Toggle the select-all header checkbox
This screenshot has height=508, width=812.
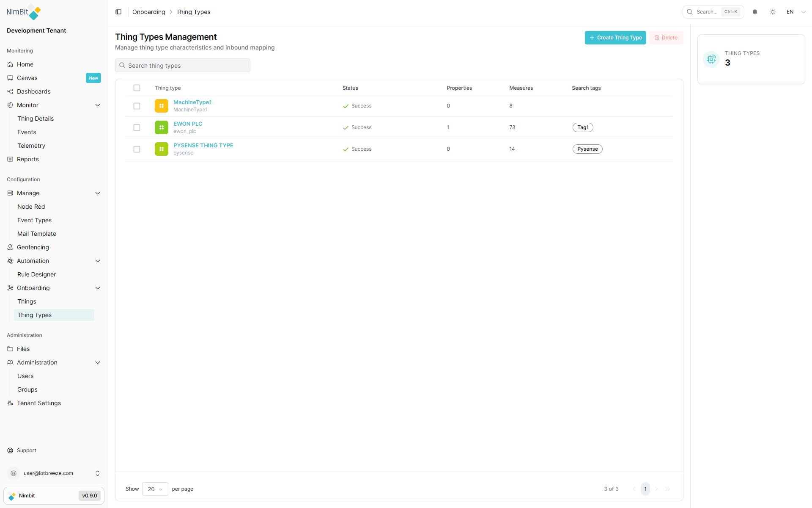click(x=137, y=88)
